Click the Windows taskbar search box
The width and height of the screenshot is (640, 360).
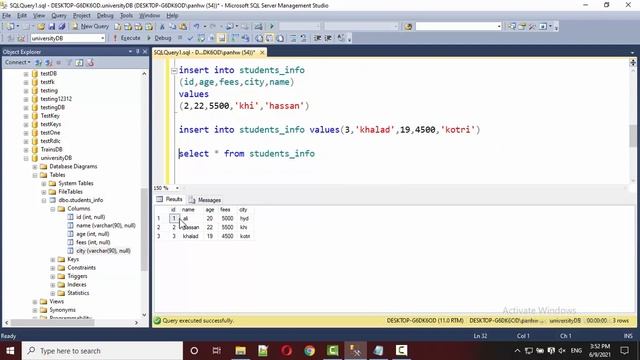(102, 351)
